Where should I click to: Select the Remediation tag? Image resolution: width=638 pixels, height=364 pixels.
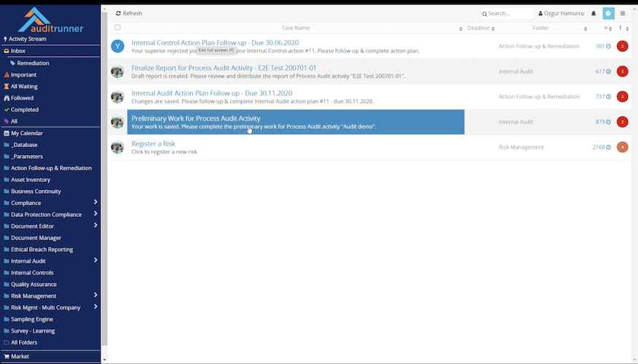[x=30, y=63]
